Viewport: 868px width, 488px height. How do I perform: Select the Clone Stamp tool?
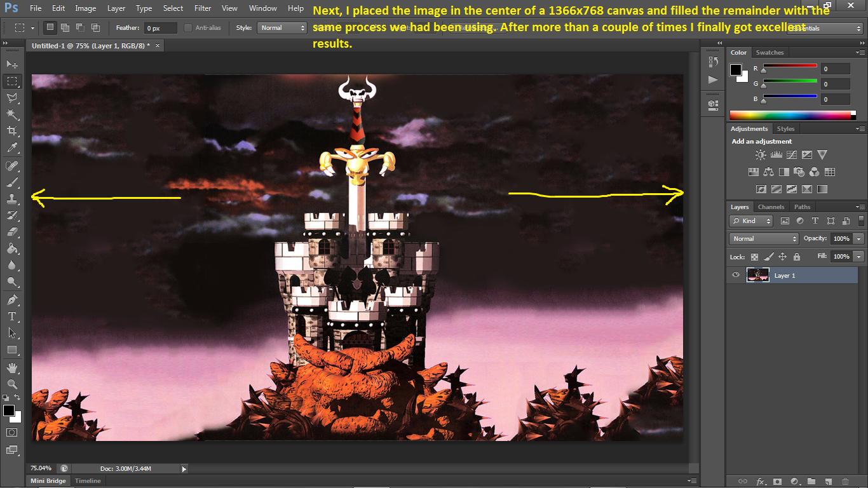click(x=12, y=199)
